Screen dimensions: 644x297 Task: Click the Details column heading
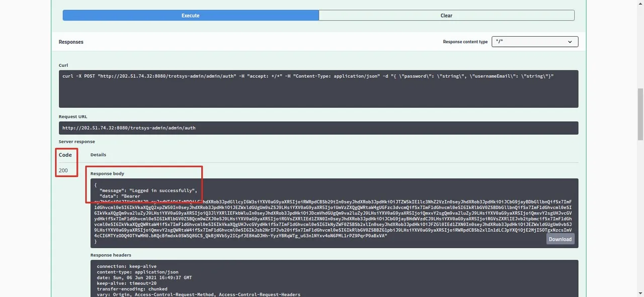coord(98,155)
